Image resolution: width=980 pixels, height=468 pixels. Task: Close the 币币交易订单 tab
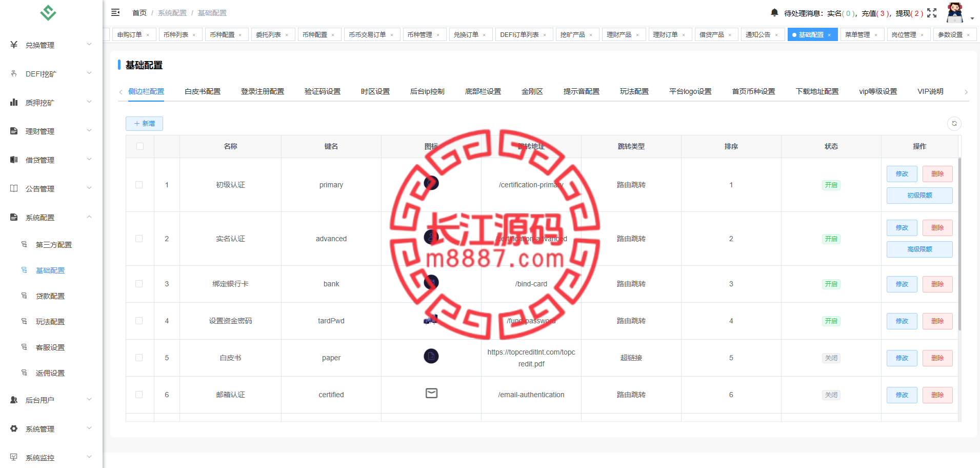coord(392,35)
